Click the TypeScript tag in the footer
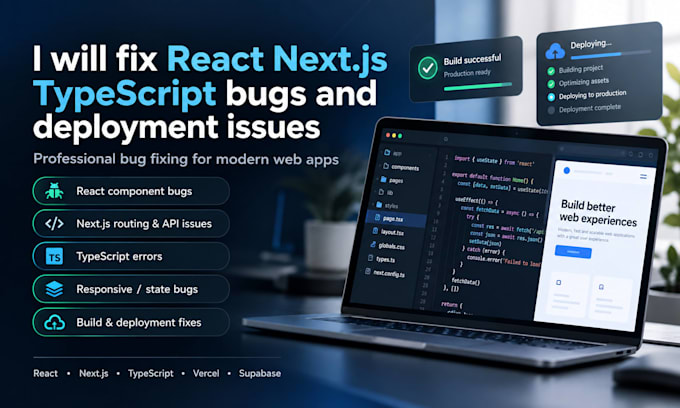Image resolution: width=680 pixels, height=408 pixels. pos(150,373)
